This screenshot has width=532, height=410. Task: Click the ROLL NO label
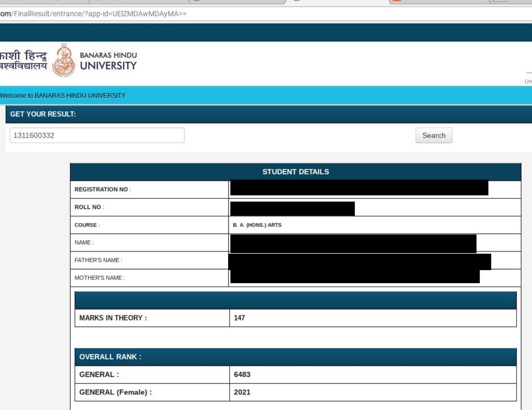coord(89,207)
